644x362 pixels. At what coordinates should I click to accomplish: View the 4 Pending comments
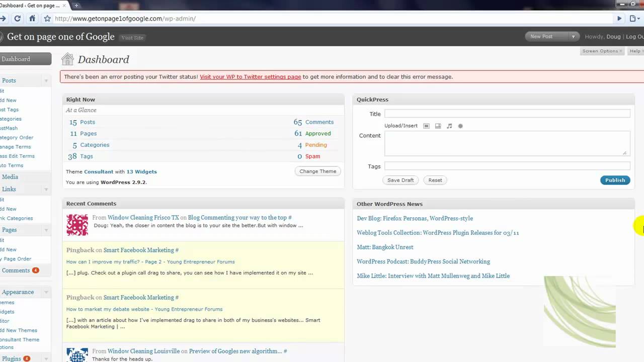coord(312,145)
